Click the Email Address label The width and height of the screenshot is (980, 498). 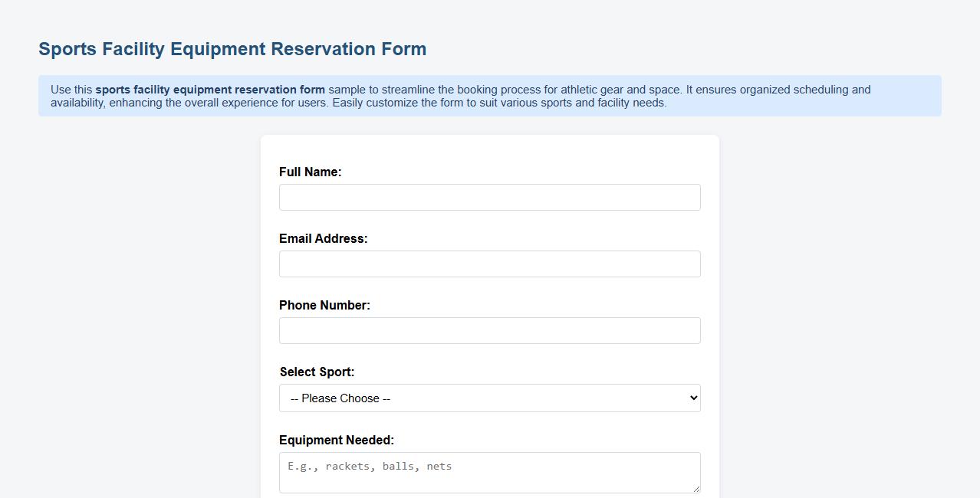pos(324,238)
